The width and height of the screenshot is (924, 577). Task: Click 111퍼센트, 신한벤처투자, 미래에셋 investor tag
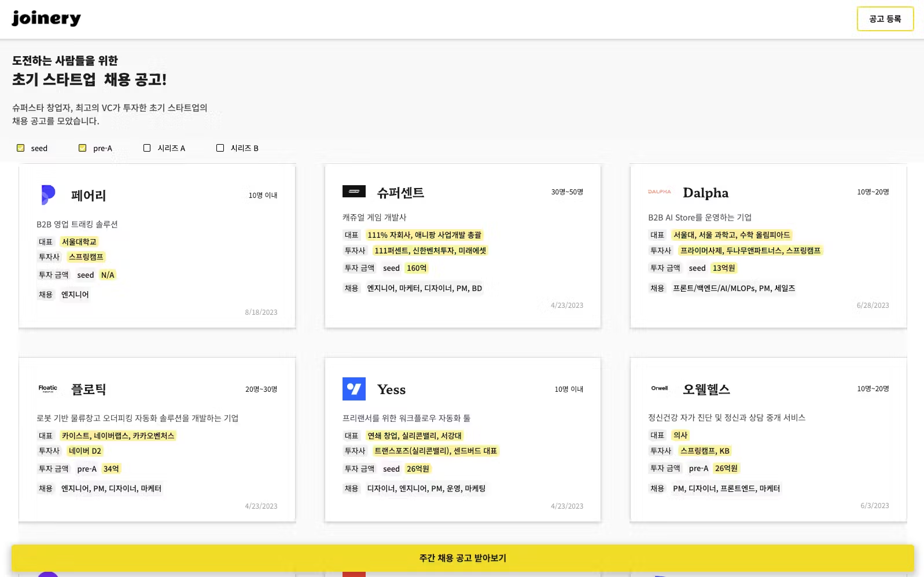click(x=430, y=251)
